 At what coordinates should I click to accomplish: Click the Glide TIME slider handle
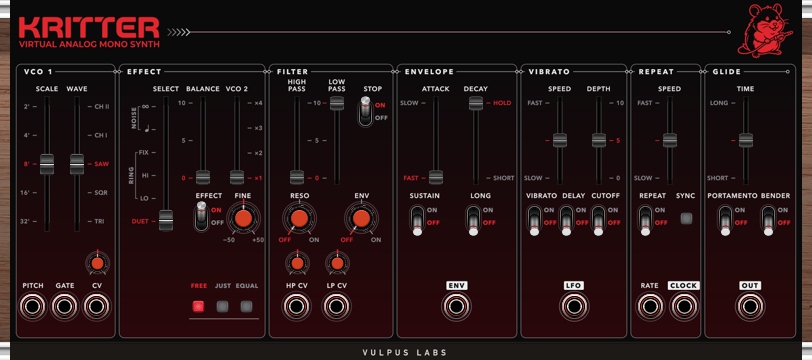[x=746, y=140]
